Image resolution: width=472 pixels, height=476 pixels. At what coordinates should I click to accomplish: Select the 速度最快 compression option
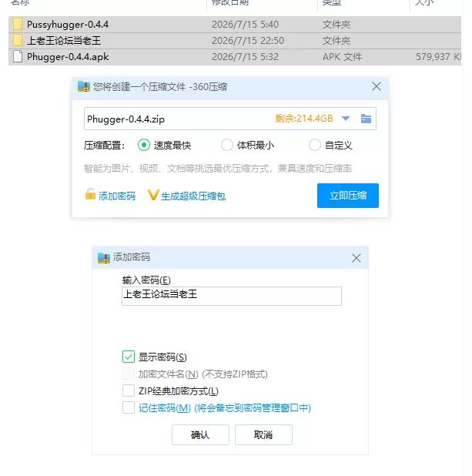pyautogui.click(x=143, y=145)
